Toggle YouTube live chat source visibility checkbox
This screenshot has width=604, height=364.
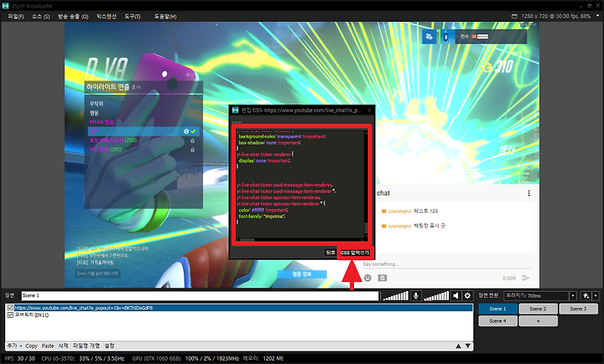pyautogui.click(x=10, y=308)
